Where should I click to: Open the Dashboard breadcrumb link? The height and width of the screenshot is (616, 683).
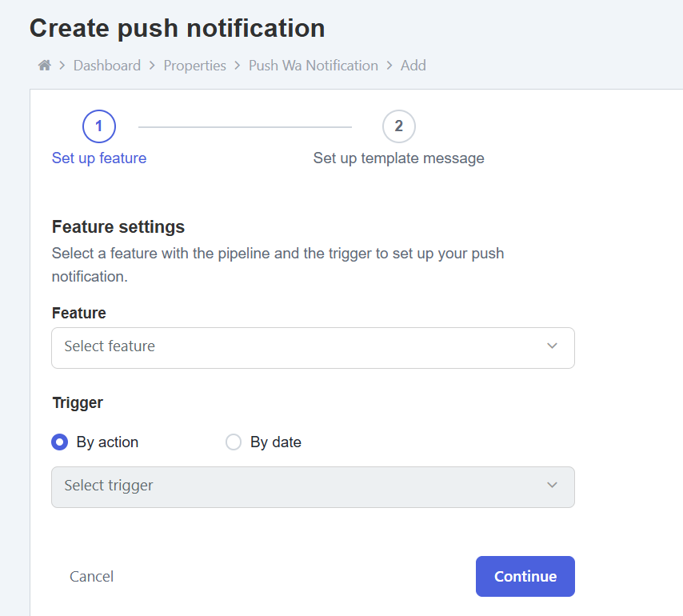(106, 66)
